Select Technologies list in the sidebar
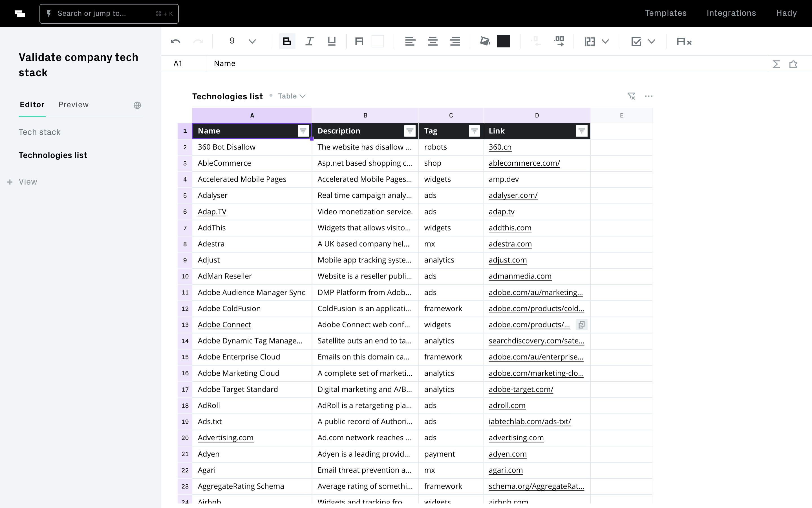812x508 pixels. (53, 155)
